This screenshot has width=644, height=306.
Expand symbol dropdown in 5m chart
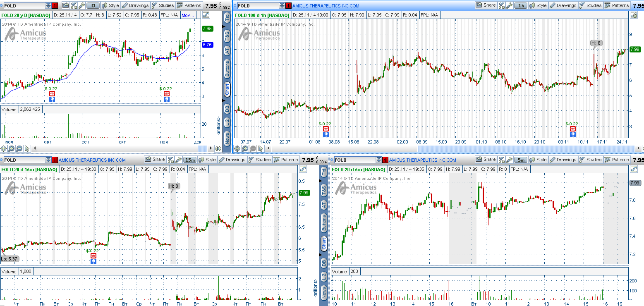click(x=379, y=160)
